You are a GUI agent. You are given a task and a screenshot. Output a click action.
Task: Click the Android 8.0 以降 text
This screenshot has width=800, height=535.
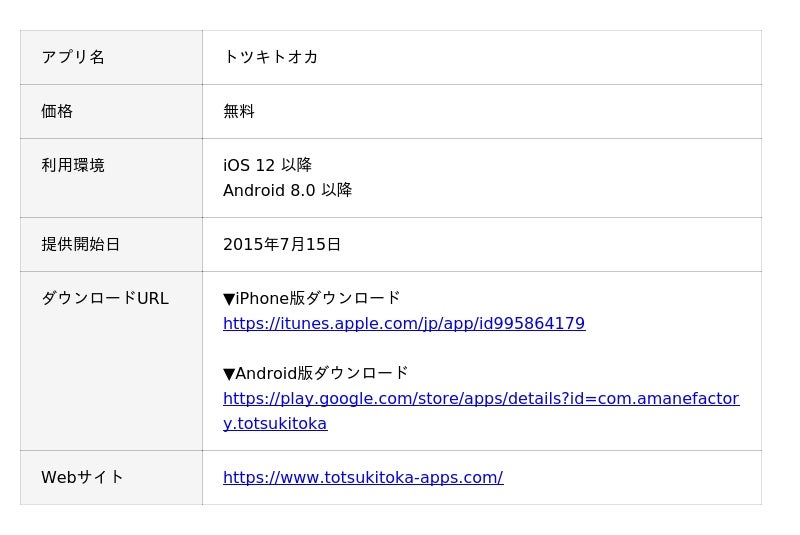(x=287, y=190)
